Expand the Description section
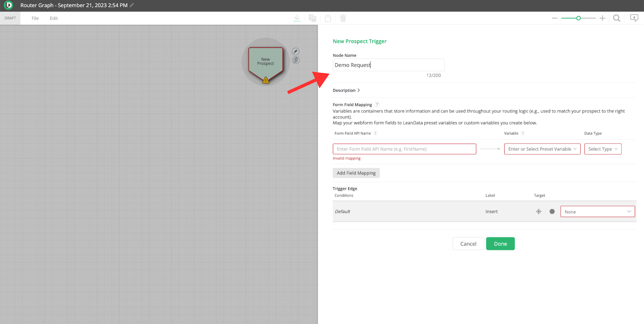644x324 pixels. [346, 90]
